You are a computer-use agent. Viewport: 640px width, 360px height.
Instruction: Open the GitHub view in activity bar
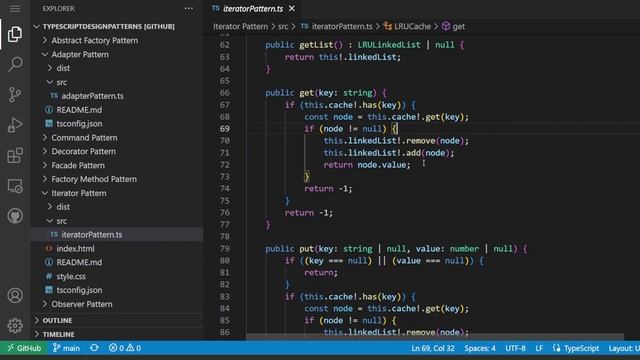[x=15, y=216]
